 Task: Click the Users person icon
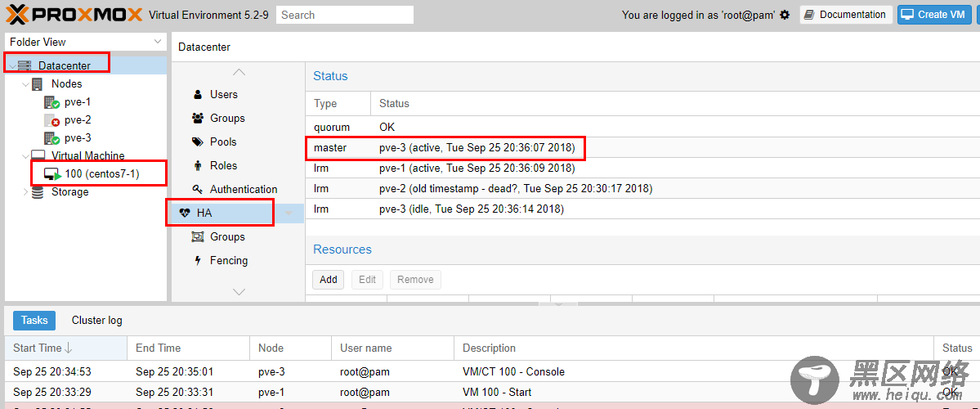(x=198, y=94)
